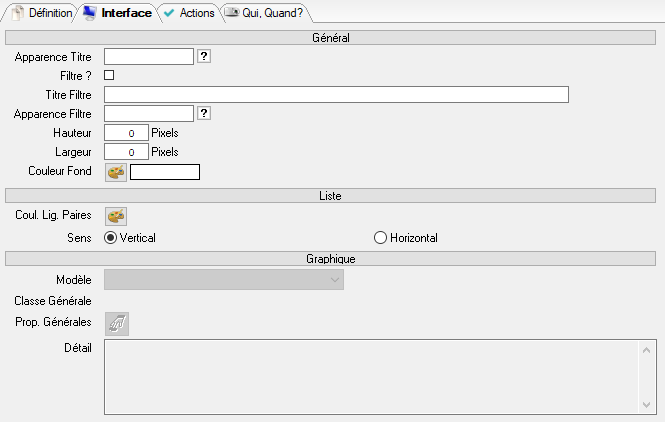Switch to the Définition tab

(x=41, y=14)
